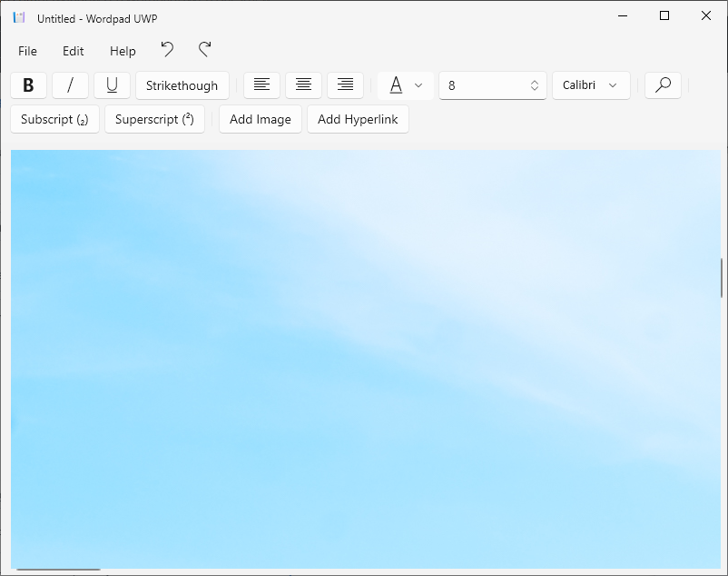Image resolution: width=728 pixels, height=576 pixels.
Task: Click the Undo icon
Action: pos(167,50)
